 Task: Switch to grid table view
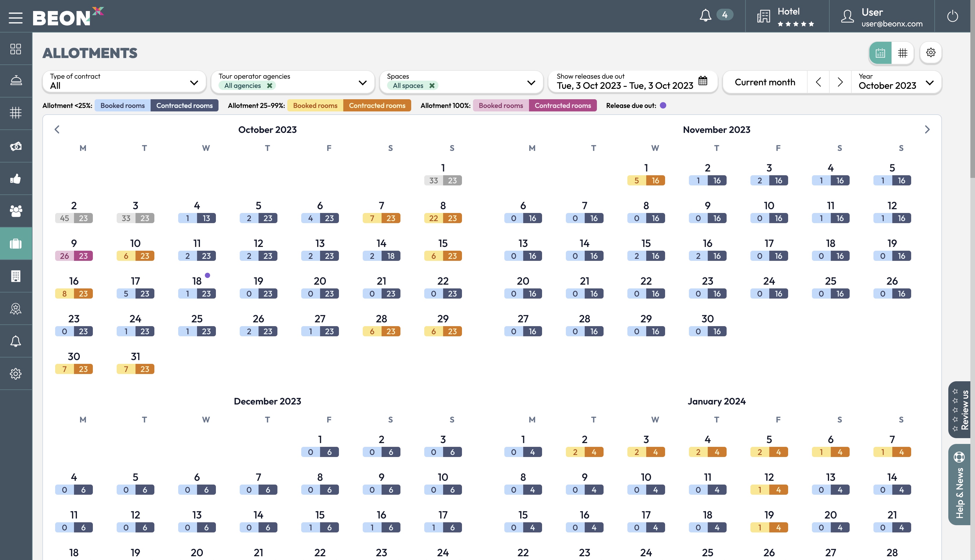(903, 53)
